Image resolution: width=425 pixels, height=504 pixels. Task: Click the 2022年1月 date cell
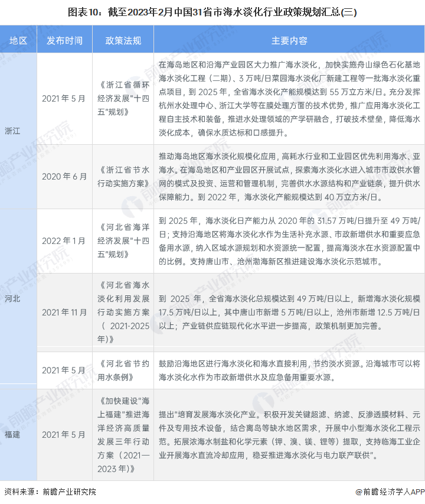coord(64,240)
